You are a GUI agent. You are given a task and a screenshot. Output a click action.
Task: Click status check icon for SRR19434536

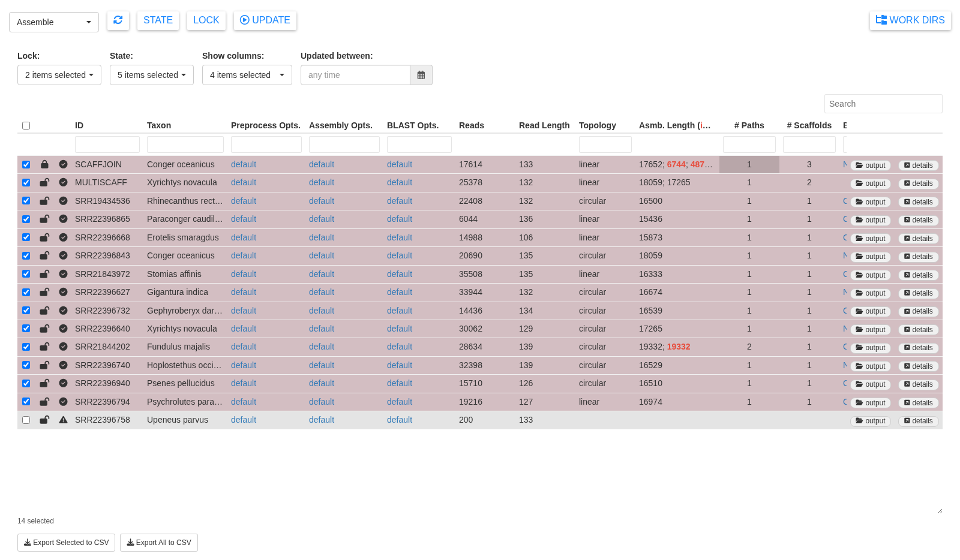63,201
